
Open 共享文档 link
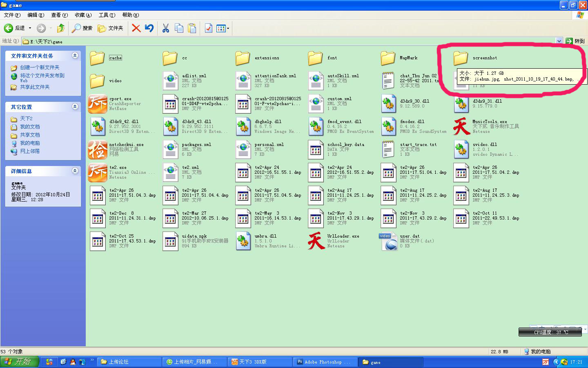pos(30,135)
